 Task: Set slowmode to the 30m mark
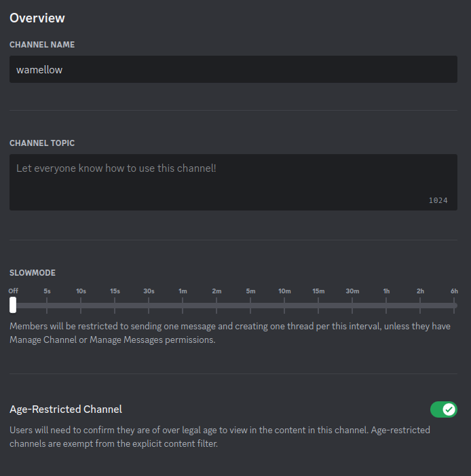point(352,306)
